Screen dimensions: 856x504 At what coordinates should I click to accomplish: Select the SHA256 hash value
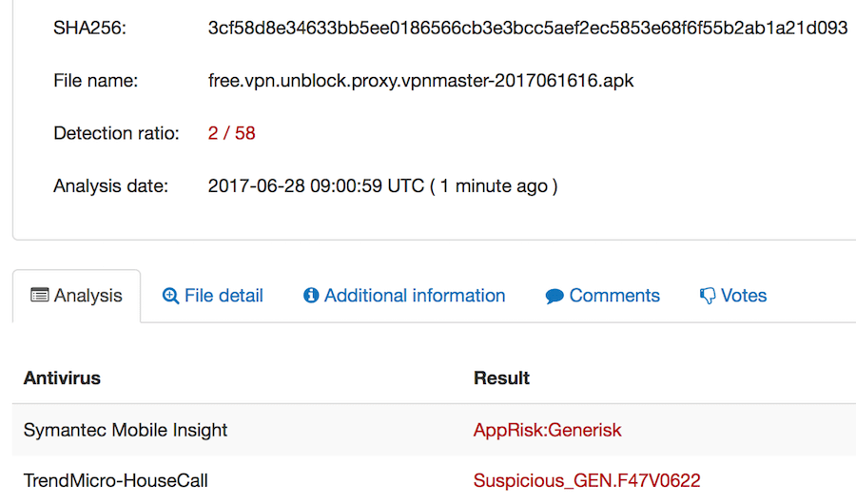point(527,28)
